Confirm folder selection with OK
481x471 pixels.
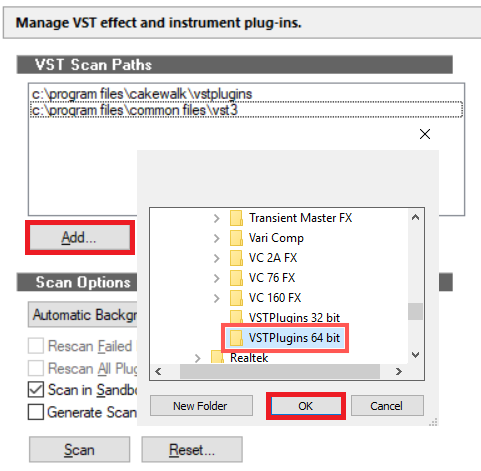pyautogui.click(x=306, y=406)
